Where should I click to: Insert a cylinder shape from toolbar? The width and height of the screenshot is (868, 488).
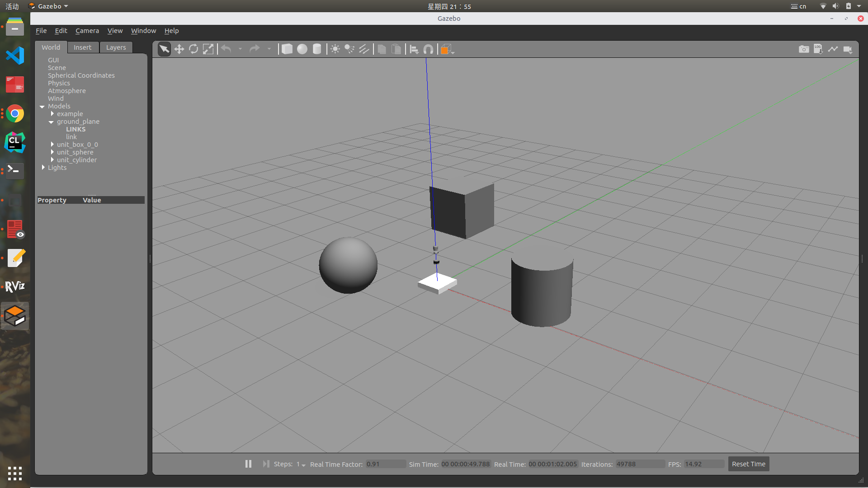[x=317, y=49]
